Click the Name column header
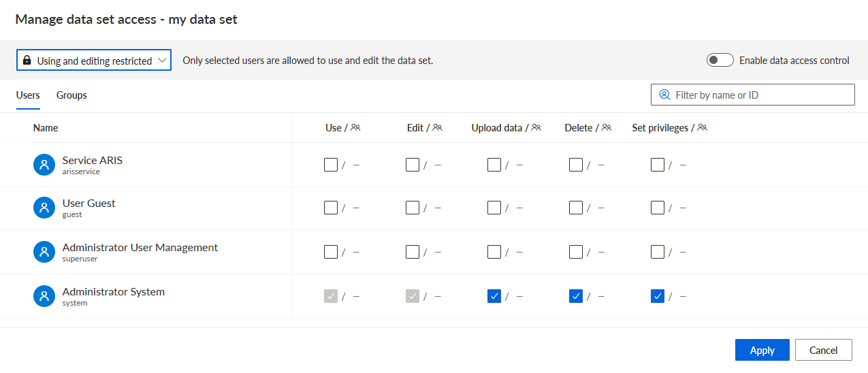This screenshot has height=373, width=868. [x=46, y=128]
